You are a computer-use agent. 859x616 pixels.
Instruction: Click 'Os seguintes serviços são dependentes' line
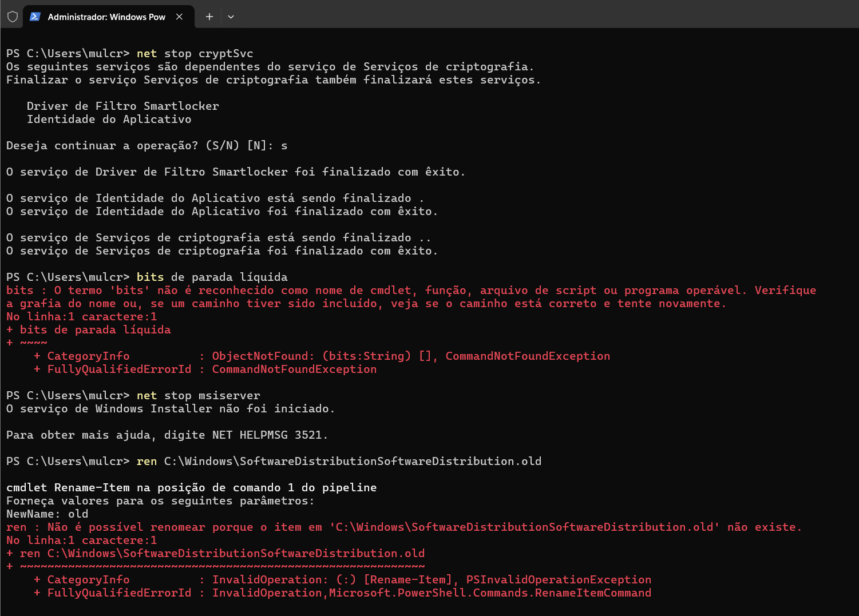[x=270, y=66]
